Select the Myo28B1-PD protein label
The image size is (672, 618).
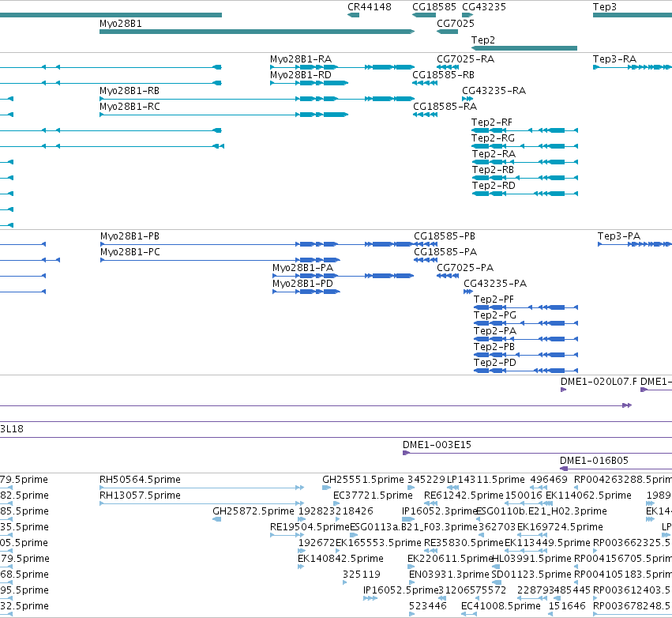point(302,284)
